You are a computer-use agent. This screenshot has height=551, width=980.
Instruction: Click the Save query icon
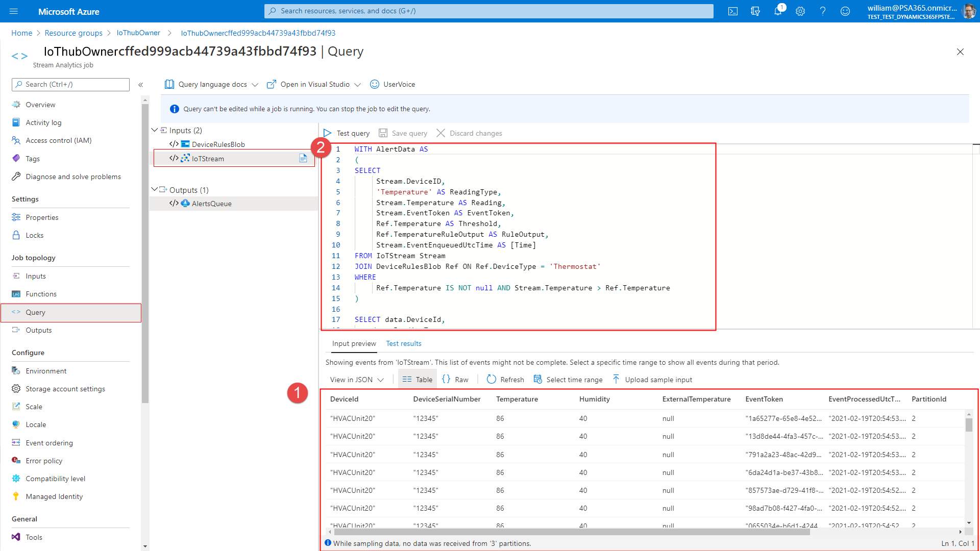[x=384, y=133]
